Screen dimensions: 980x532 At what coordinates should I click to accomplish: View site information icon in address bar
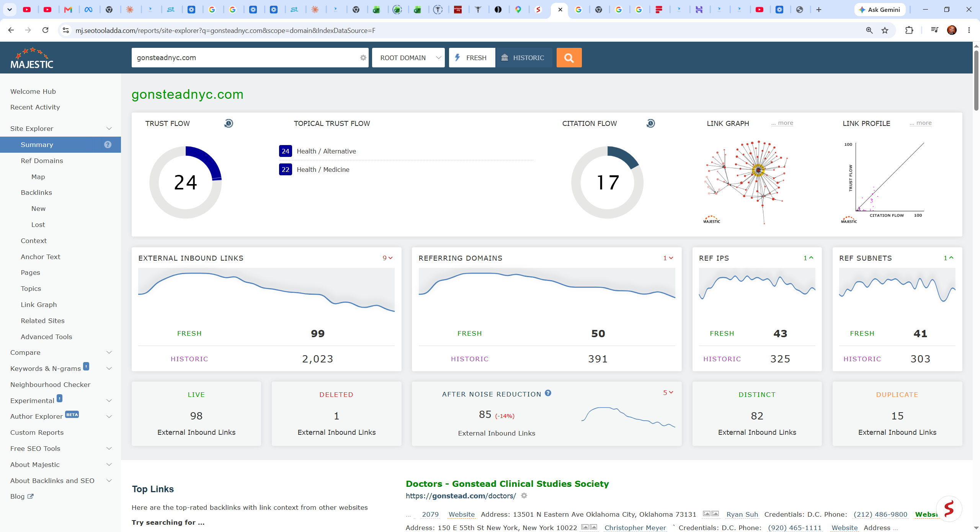tap(66, 30)
